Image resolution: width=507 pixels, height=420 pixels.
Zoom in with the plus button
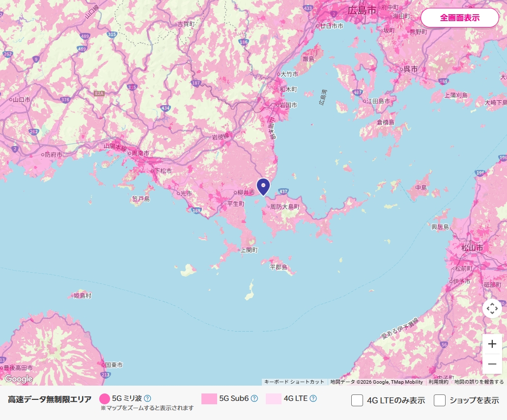pos(492,344)
